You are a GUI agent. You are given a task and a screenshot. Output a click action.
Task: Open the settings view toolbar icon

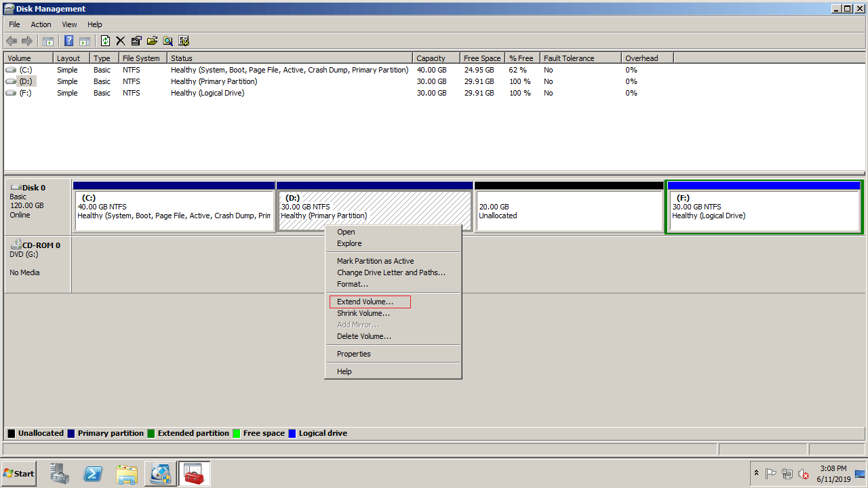click(x=184, y=41)
